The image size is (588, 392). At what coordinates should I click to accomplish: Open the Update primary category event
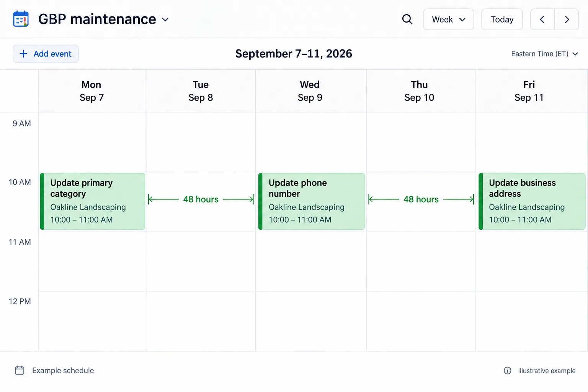(92, 201)
